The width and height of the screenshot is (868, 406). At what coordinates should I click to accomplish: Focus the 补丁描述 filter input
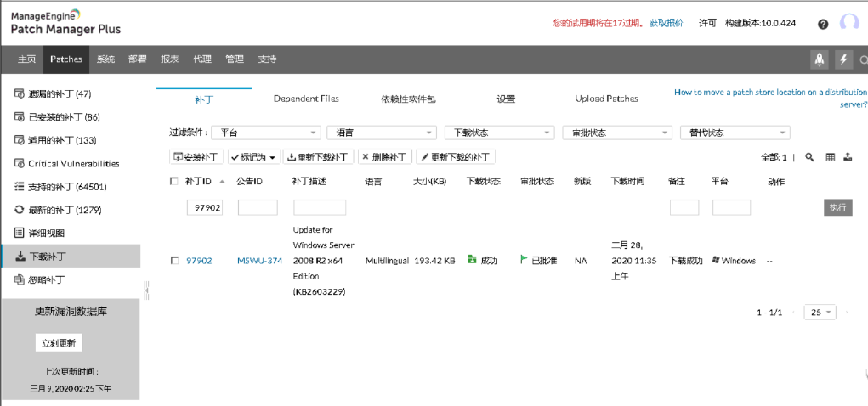point(320,208)
